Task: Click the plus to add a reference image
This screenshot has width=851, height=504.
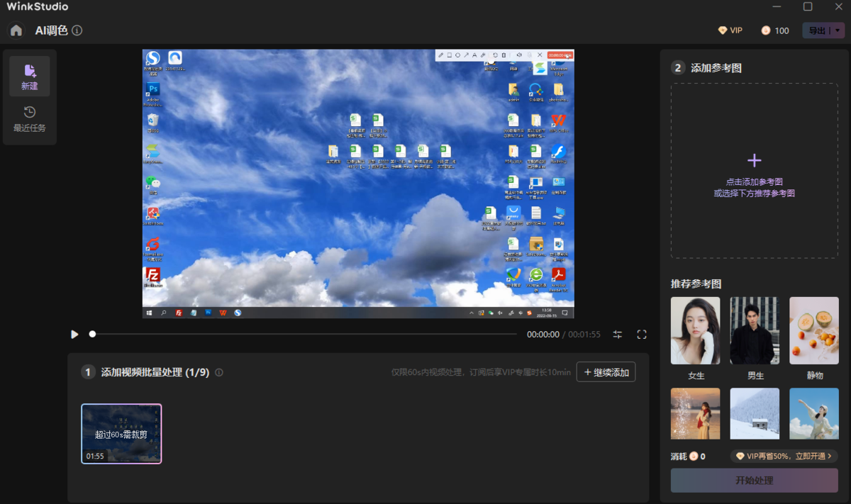Action: [754, 160]
